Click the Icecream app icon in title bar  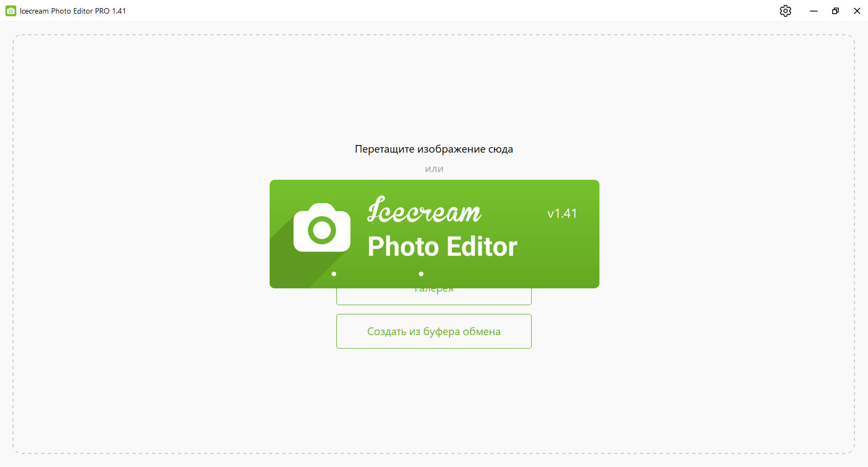[x=10, y=11]
